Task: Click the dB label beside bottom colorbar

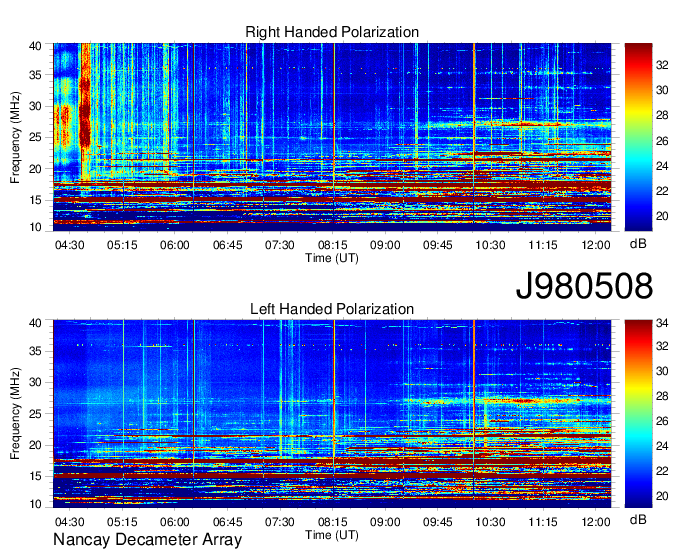Action: pyautogui.click(x=638, y=520)
